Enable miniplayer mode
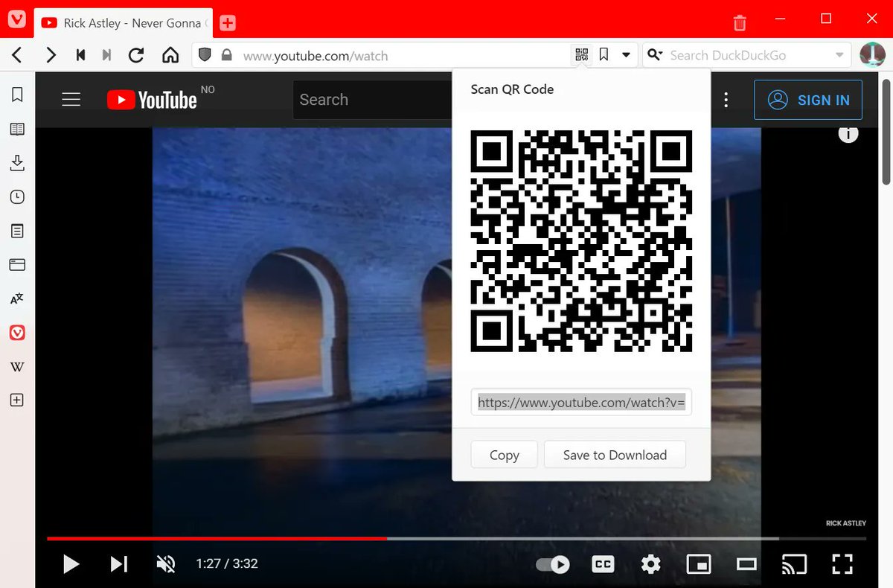The width and height of the screenshot is (893, 588). [699, 564]
